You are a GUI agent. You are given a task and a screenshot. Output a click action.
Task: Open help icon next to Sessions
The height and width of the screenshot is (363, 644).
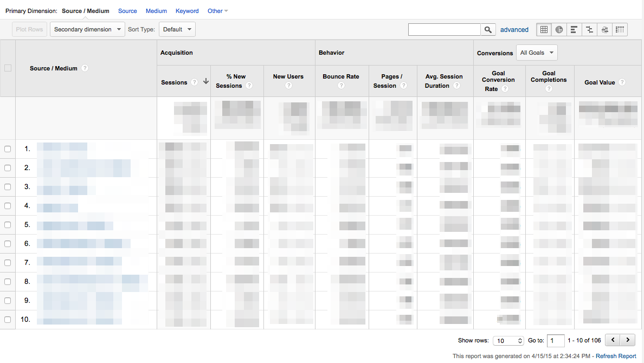coord(194,82)
